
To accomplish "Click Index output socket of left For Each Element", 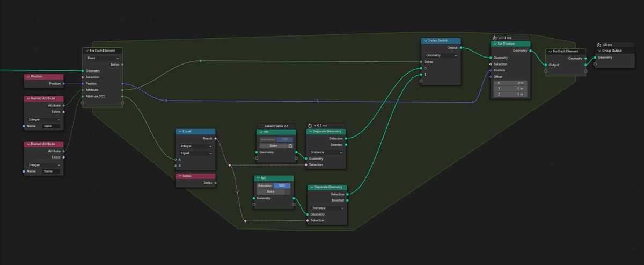I will [x=123, y=65].
